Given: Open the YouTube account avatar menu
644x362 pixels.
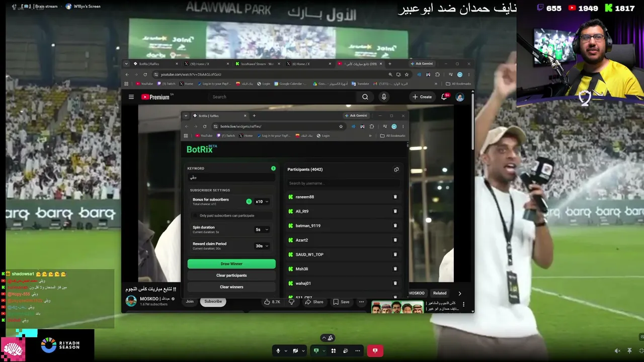Looking at the screenshot, I should click(460, 97).
